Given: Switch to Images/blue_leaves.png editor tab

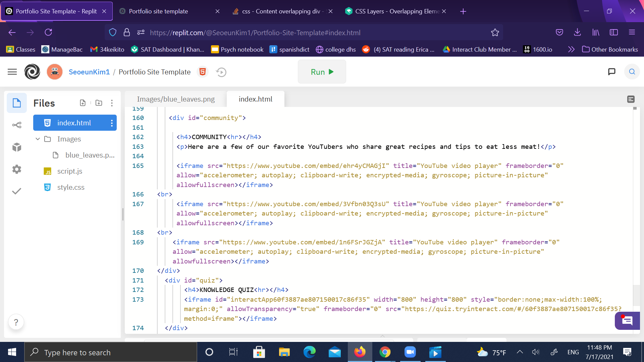Looking at the screenshot, I should pyautogui.click(x=176, y=99).
